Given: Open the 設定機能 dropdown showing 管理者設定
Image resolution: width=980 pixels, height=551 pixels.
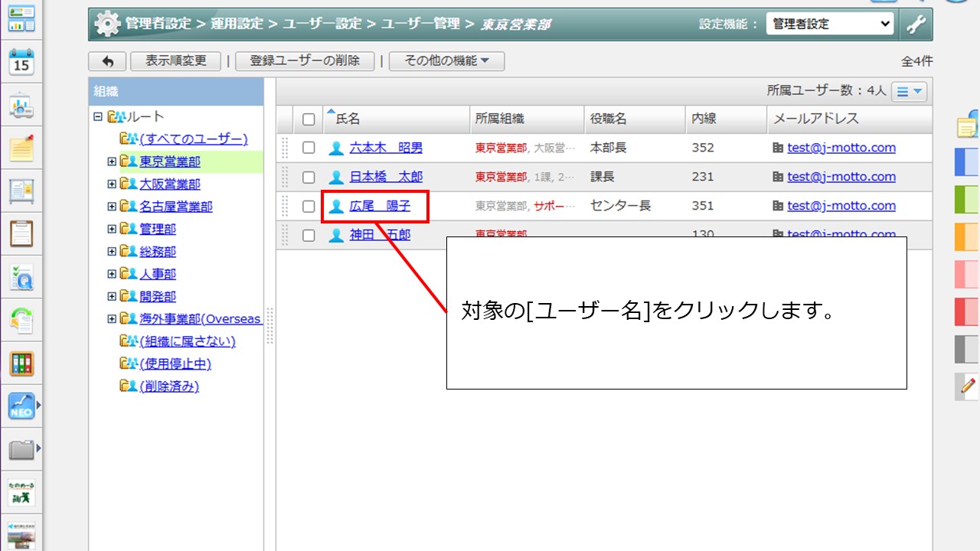Looking at the screenshot, I should pyautogui.click(x=830, y=24).
